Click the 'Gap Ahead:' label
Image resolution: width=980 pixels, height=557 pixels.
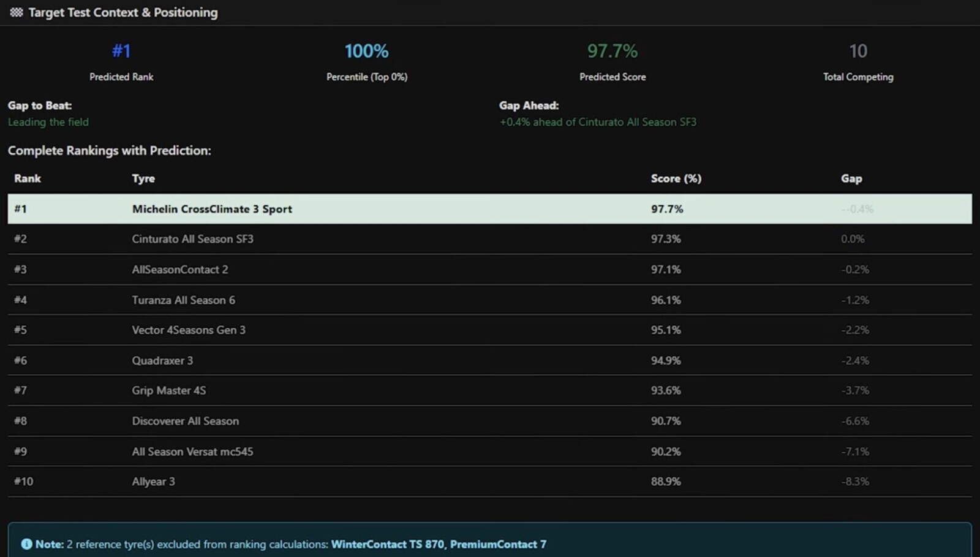[529, 105]
